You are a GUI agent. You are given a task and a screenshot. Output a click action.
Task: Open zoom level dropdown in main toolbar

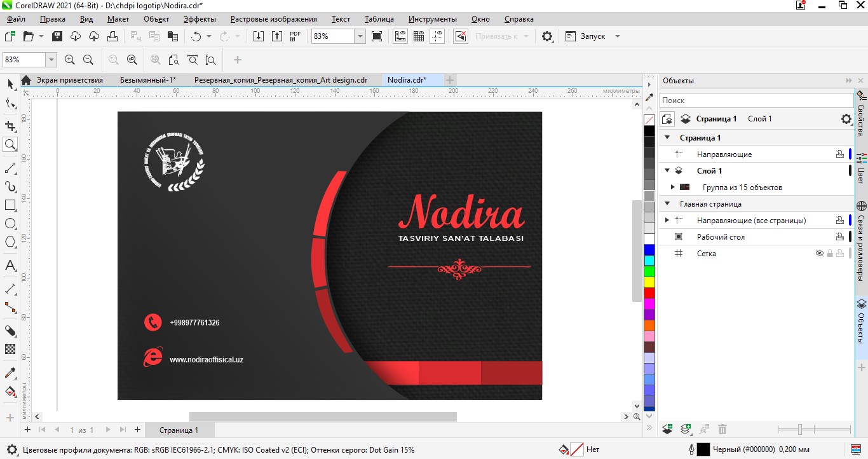[x=360, y=36]
